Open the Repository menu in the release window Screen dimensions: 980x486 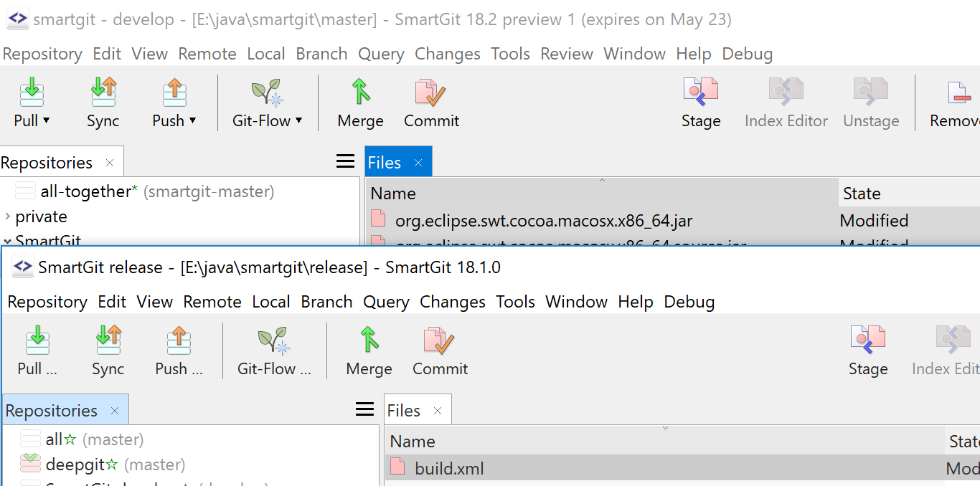click(47, 302)
